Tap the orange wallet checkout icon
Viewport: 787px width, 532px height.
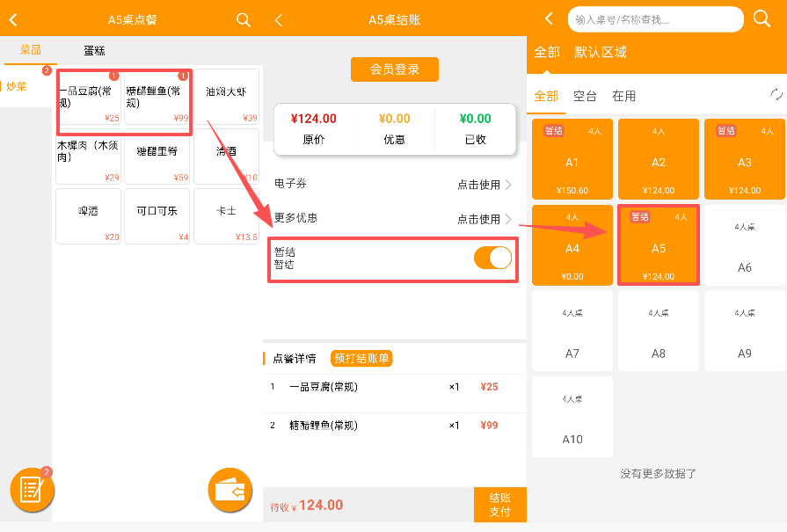point(230,491)
